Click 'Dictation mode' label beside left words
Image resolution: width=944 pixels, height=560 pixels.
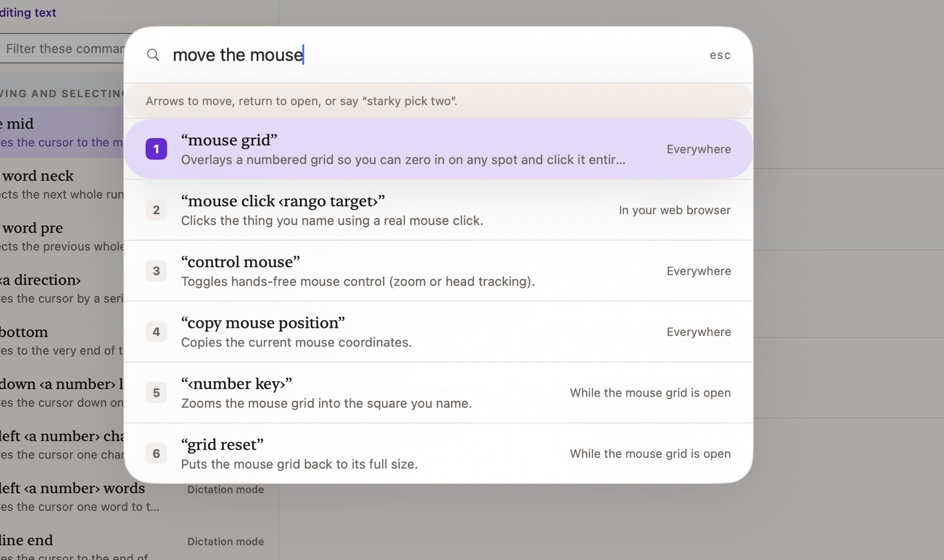(x=225, y=489)
